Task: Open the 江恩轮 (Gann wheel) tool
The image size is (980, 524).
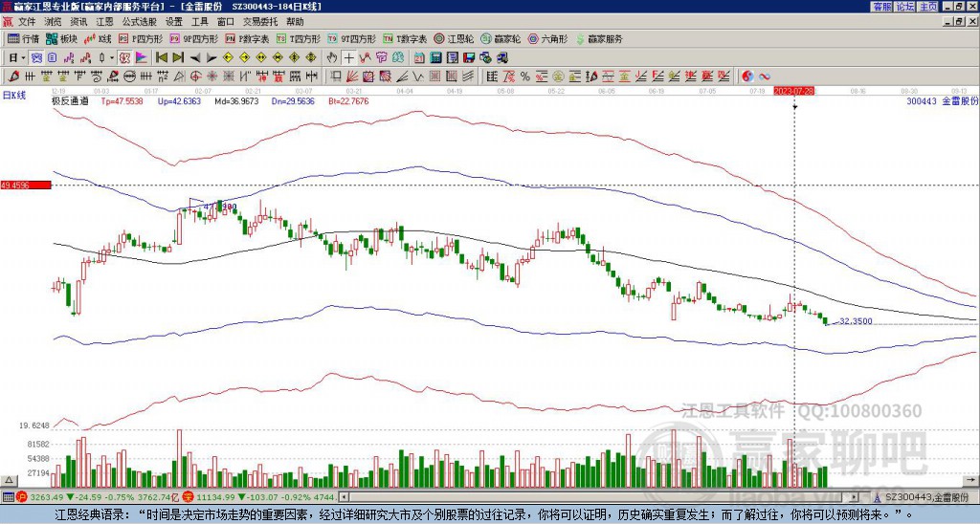Action: 455,38
